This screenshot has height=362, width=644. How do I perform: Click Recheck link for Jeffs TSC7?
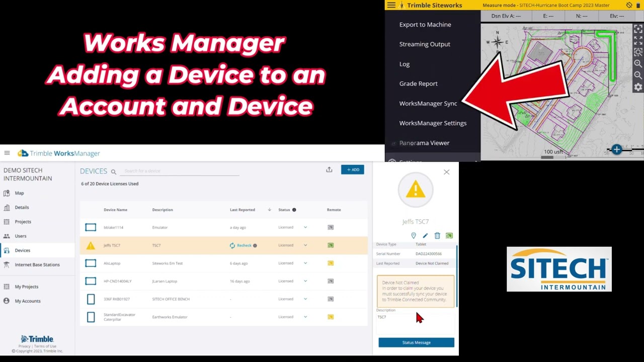(244, 245)
